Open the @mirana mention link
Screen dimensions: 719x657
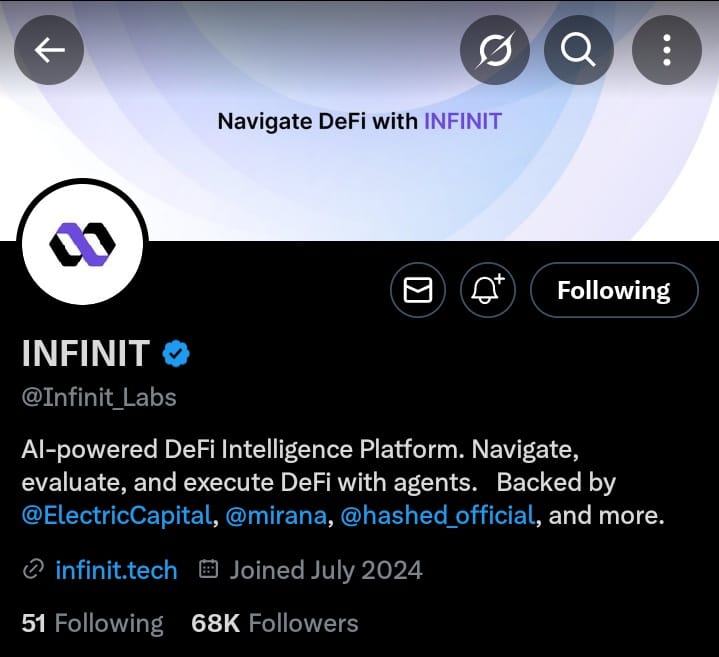coord(276,515)
